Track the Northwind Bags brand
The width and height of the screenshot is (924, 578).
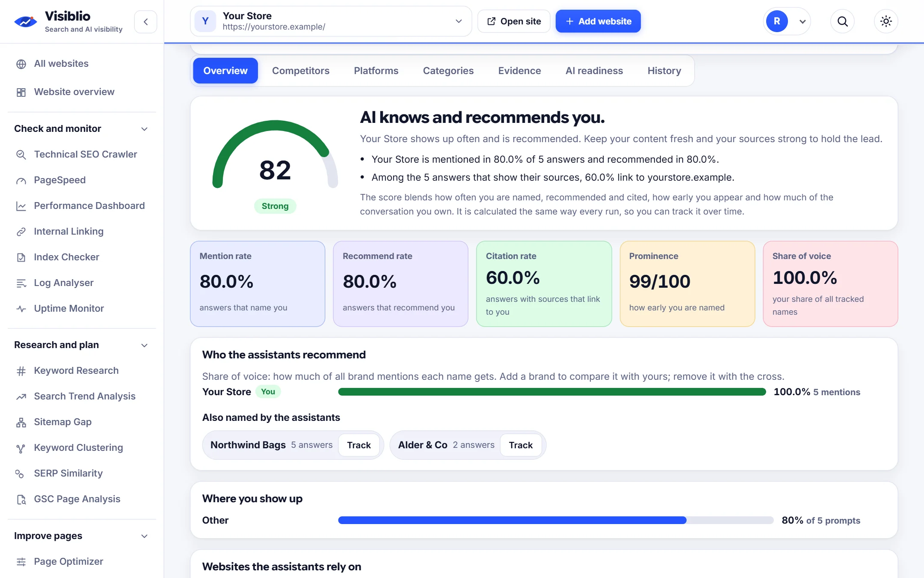pyautogui.click(x=359, y=445)
